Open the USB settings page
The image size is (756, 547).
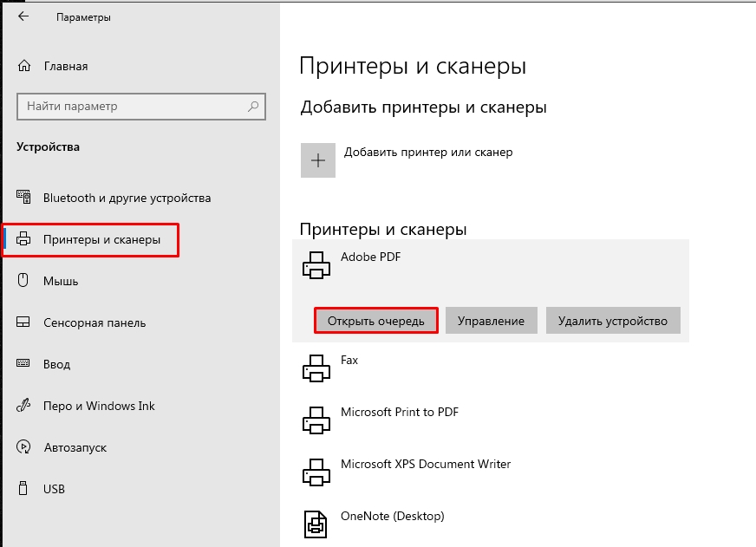coord(54,489)
